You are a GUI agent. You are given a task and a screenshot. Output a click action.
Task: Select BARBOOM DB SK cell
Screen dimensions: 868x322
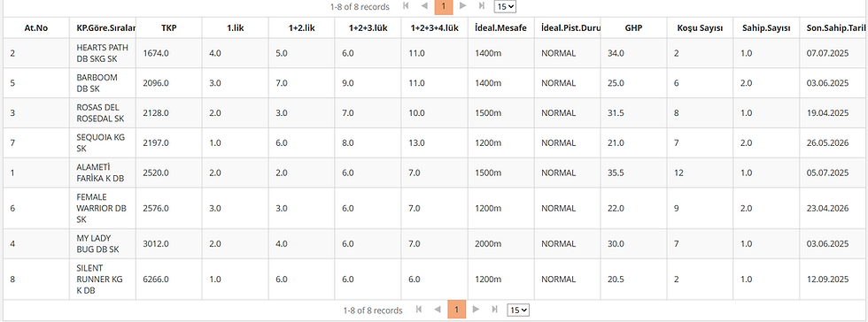click(x=103, y=83)
